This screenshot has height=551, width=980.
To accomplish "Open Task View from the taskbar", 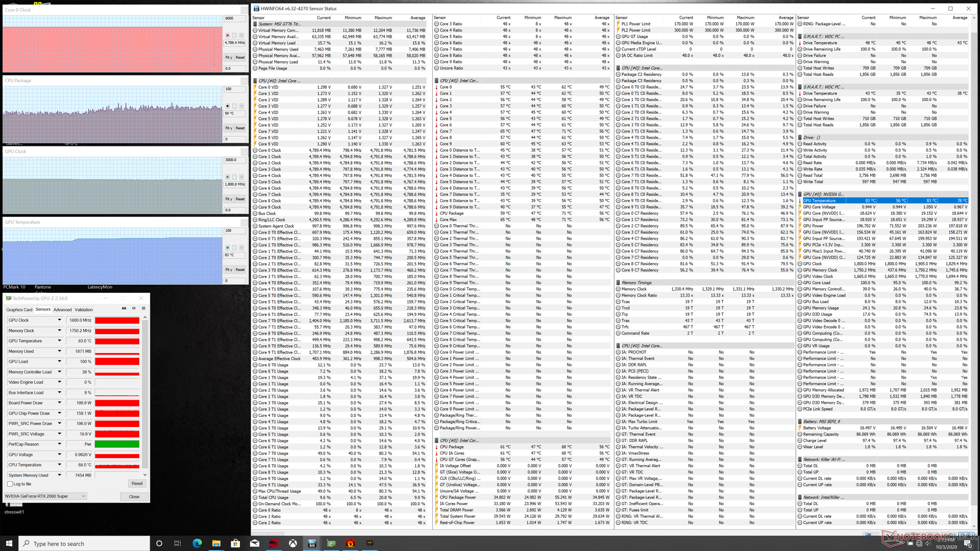I will [178, 543].
